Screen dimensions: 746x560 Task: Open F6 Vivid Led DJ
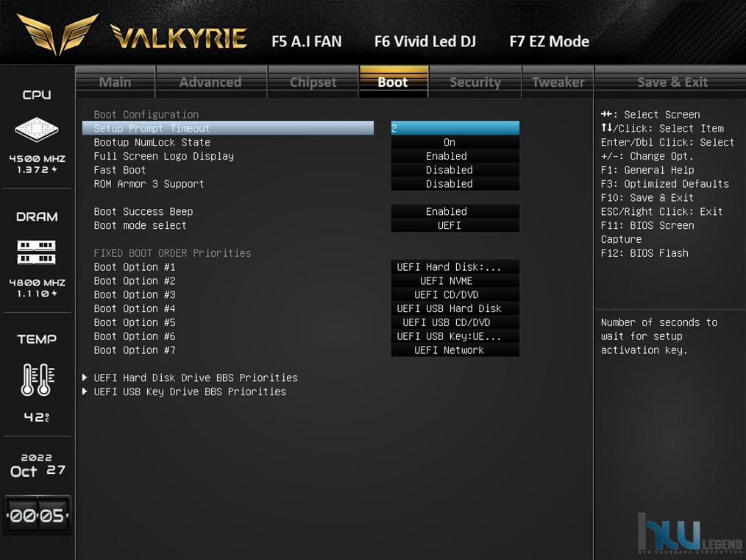(x=424, y=41)
